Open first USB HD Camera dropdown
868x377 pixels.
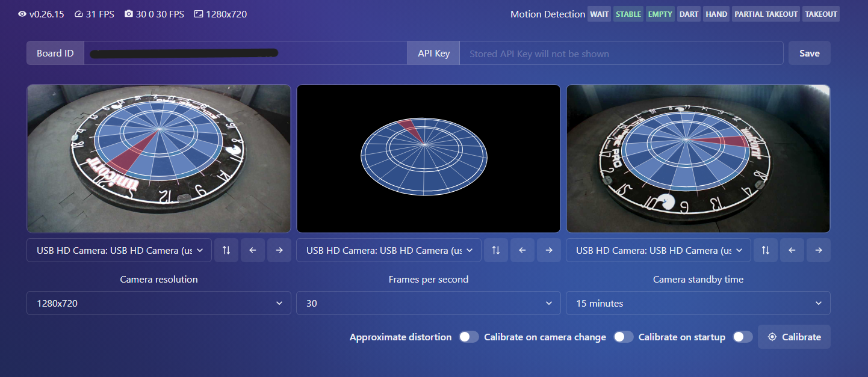pos(119,250)
